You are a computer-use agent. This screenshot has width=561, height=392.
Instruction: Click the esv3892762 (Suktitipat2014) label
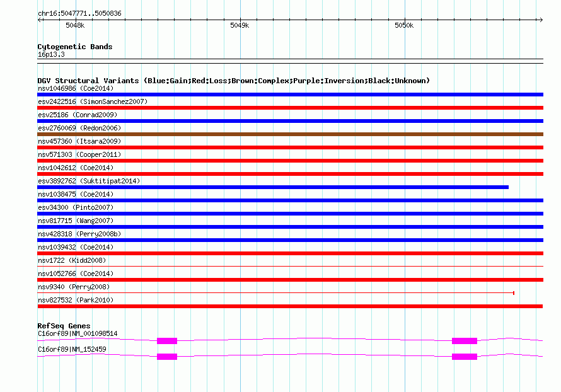click(89, 181)
